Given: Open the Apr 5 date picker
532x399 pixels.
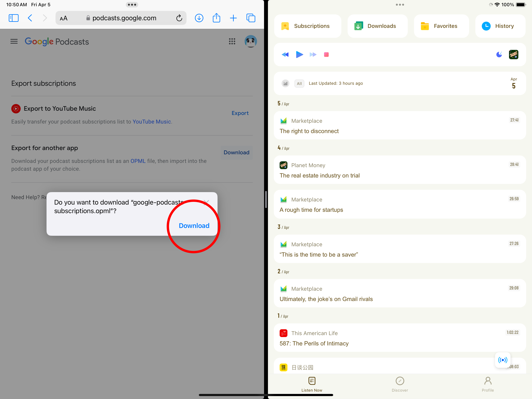Looking at the screenshot, I should click(x=514, y=83).
